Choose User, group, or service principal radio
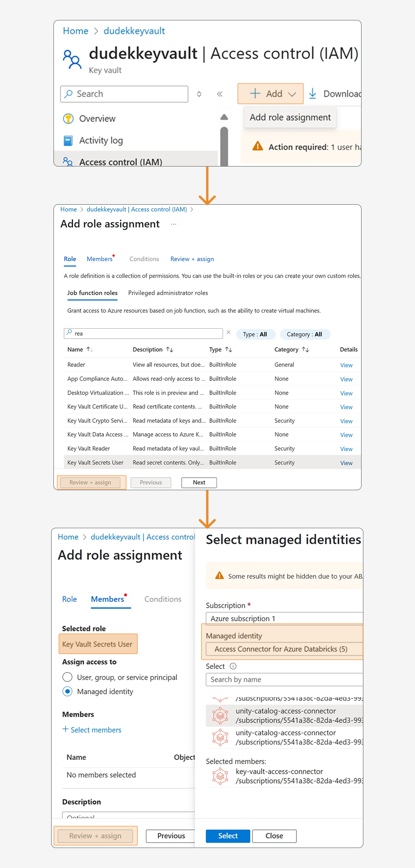 click(67, 677)
